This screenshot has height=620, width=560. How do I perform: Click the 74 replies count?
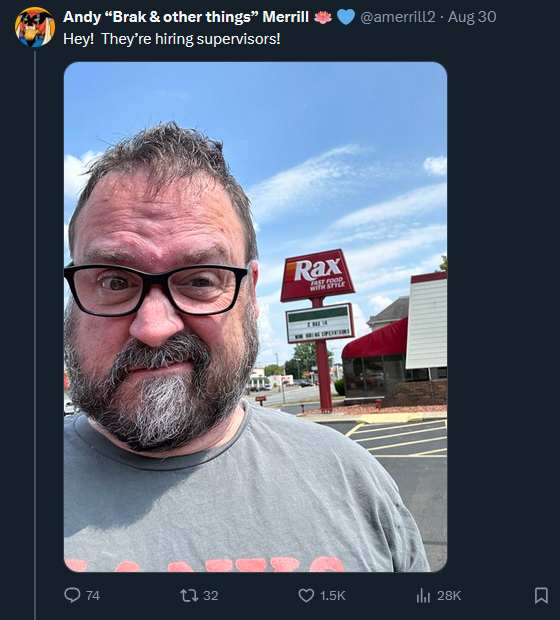click(93, 595)
